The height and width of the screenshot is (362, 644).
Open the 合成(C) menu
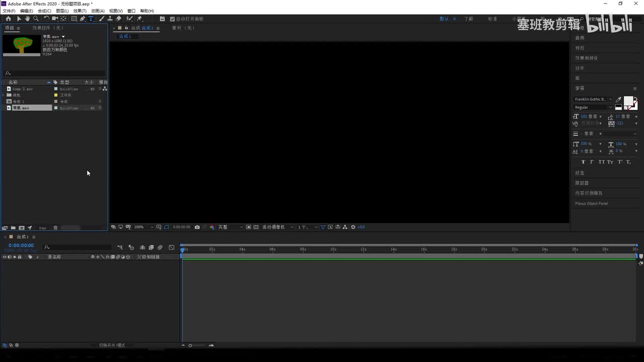tap(44, 11)
